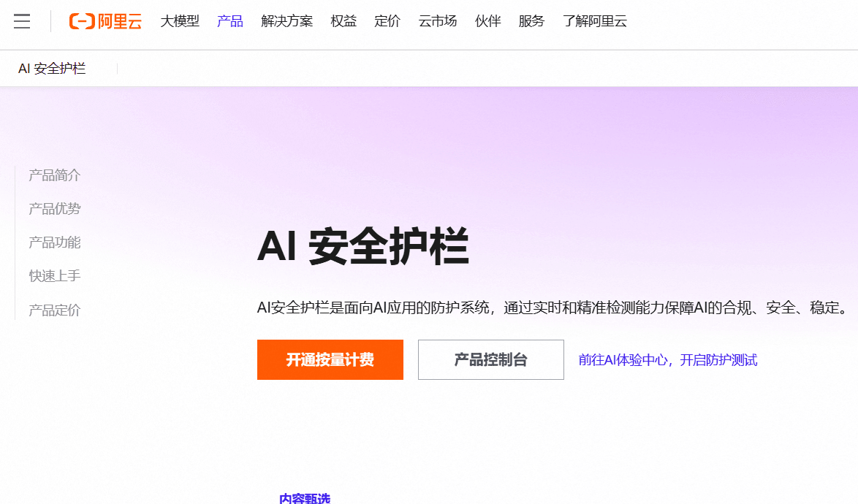This screenshot has height=504, width=858.
Task: Click the 开通按量计费 button
Action: pos(330,359)
